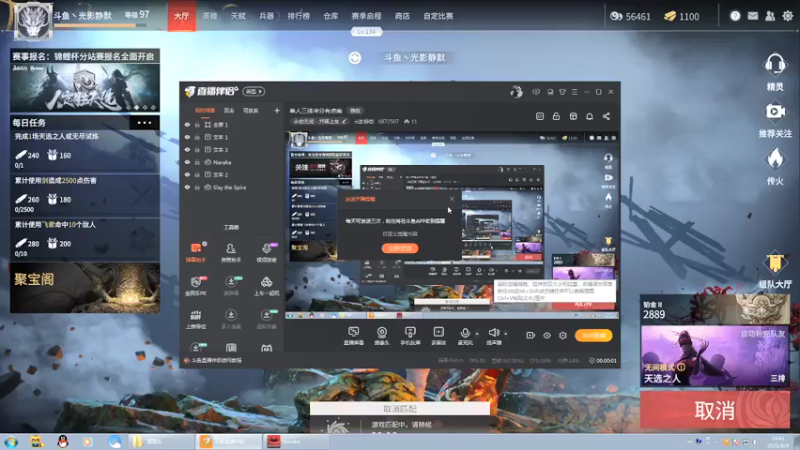Open the game mail envelope icon
The height and width of the screenshot is (450, 800).
753,16
